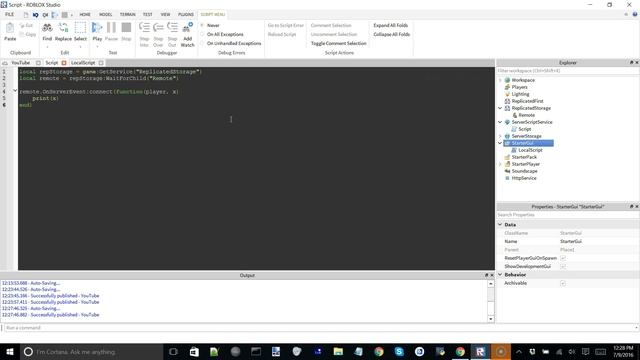The height and width of the screenshot is (360, 640).
Task: Collapse the ServerScriptService node
Action: (x=500, y=122)
